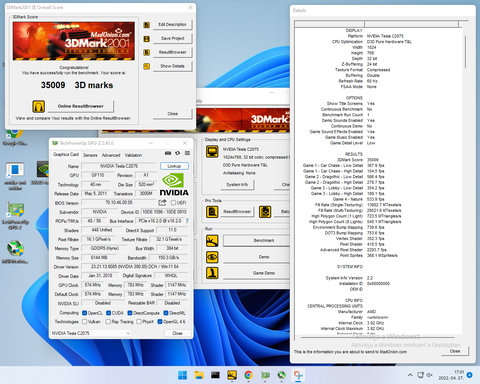This screenshot has width=480, height=384.
Task: Switch to the Sensors tab
Action: coord(90,155)
